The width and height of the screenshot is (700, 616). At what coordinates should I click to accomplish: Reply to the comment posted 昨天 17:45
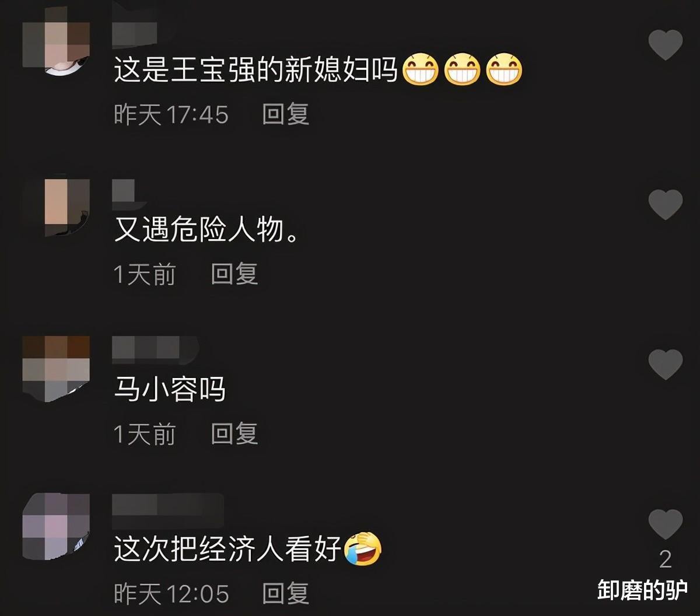285,114
